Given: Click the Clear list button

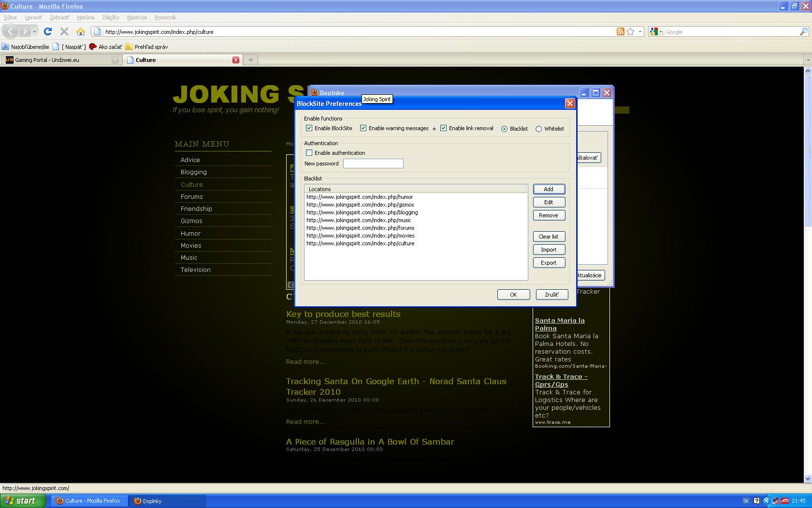Looking at the screenshot, I should 549,237.
